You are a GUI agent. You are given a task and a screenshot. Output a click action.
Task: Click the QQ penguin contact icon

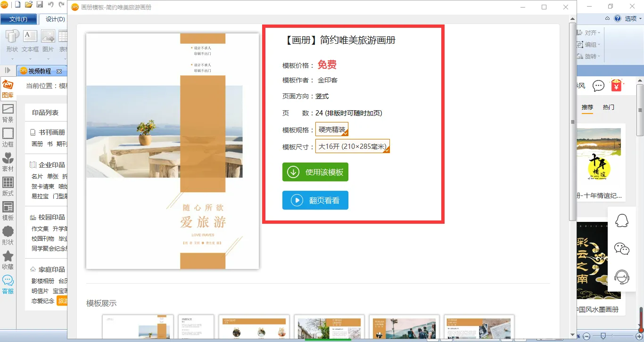pos(622,220)
